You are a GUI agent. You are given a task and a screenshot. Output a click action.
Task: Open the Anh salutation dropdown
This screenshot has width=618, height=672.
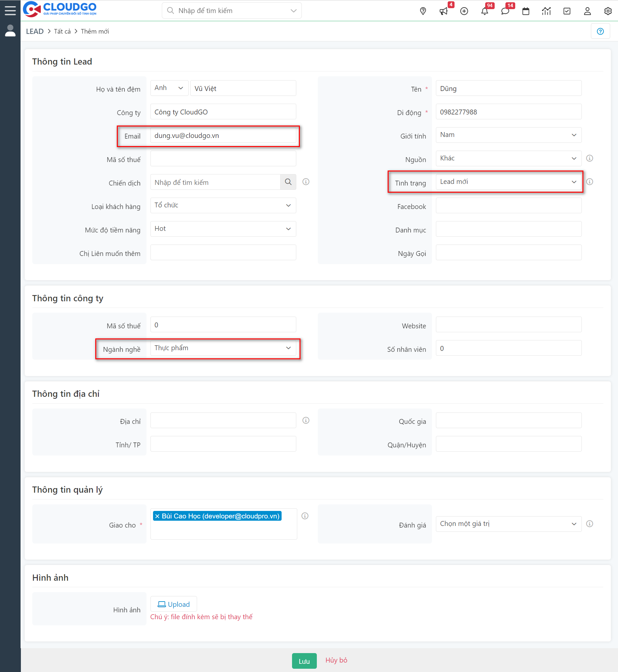(x=169, y=88)
